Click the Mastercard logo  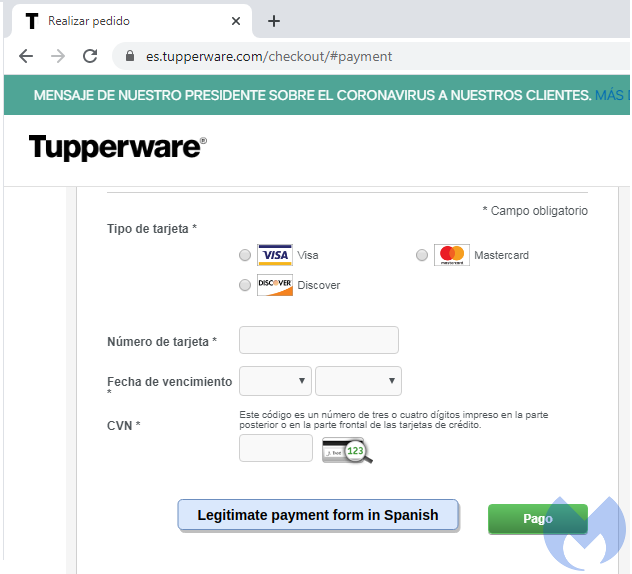coord(452,255)
